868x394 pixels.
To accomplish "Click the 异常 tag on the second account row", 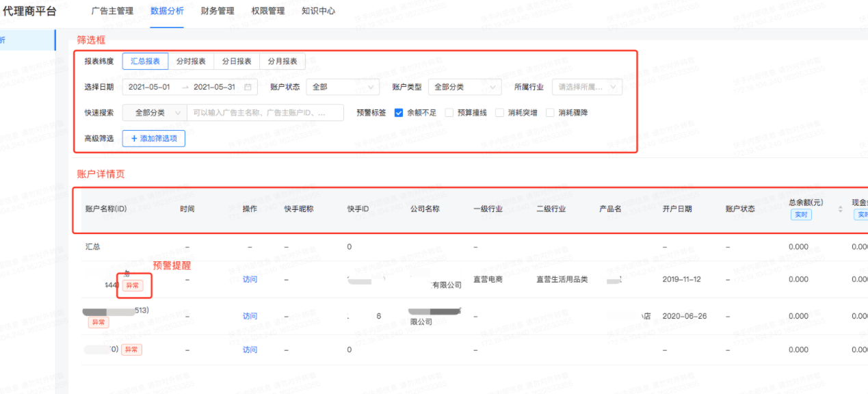I will click(x=98, y=322).
